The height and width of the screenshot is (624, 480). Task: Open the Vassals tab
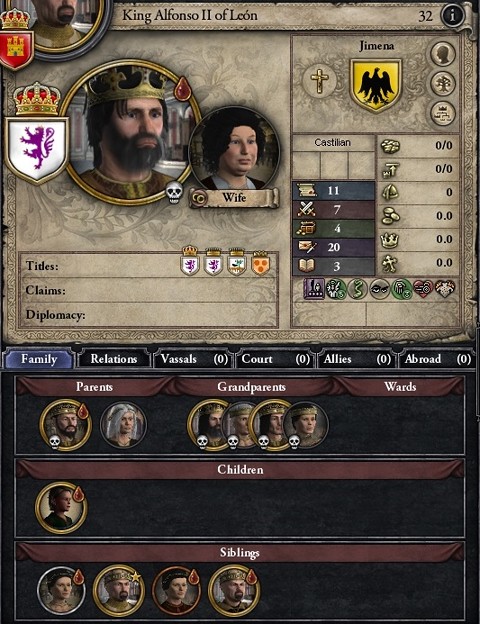(x=194, y=359)
